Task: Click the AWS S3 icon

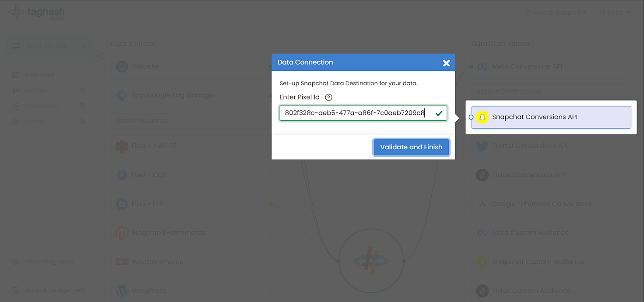Action: pyautogui.click(x=122, y=146)
